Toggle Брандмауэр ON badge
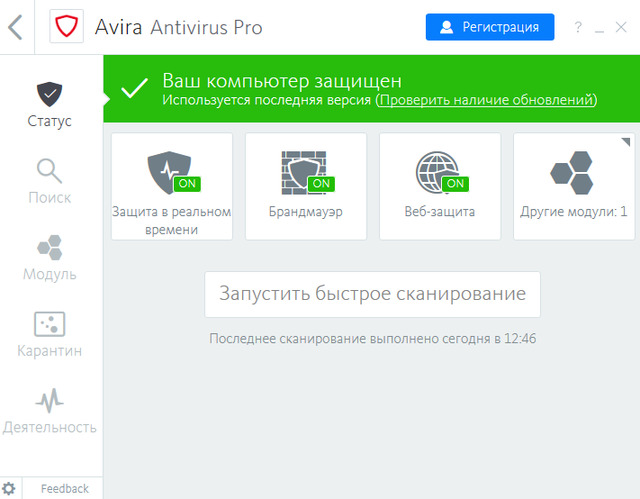 tap(321, 184)
